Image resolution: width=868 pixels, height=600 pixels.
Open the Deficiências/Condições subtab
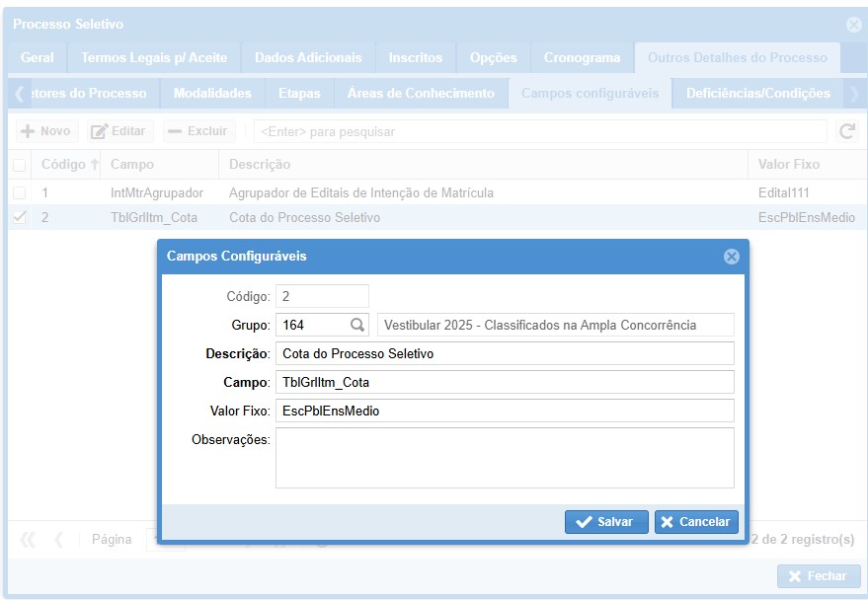click(757, 94)
